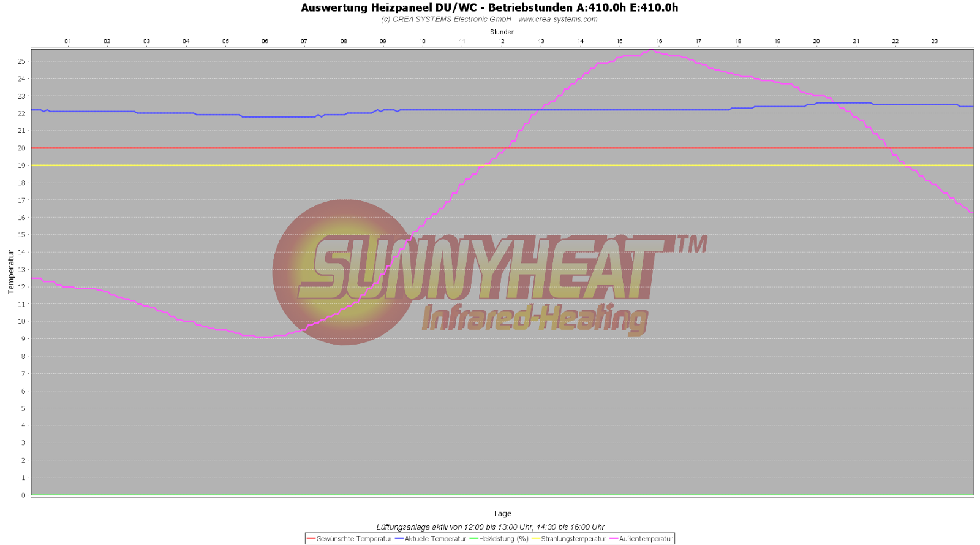Click temperature tick '9' on left axis
Screen dimensions: 980x545
point(23,339)
